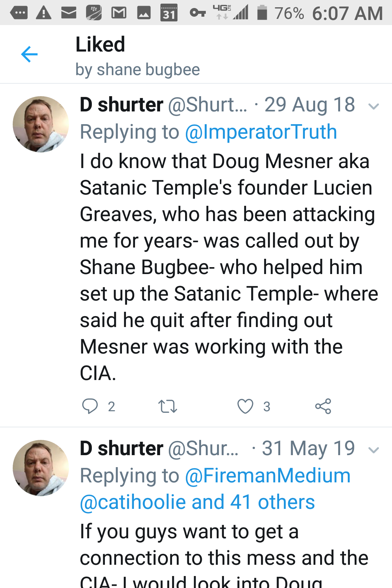The width and height of the screenshot is (392, 588).
Task: Tap the warning triangle status icon
Action: pyautogui.click(x=44, y=13)
